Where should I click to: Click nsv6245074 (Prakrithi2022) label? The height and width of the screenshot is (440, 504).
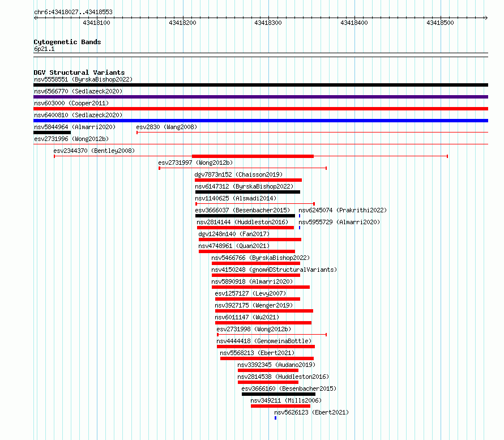tap(343, 210)
